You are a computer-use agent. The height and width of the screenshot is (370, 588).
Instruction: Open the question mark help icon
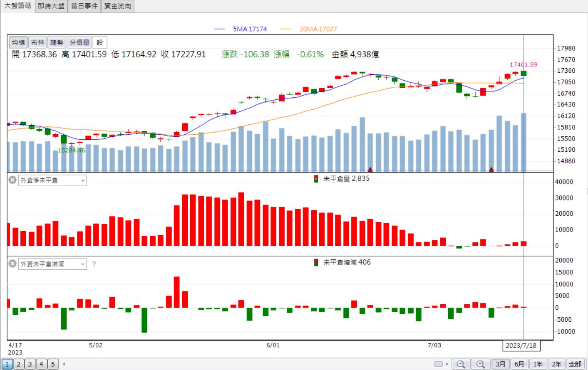pos(94,264)
